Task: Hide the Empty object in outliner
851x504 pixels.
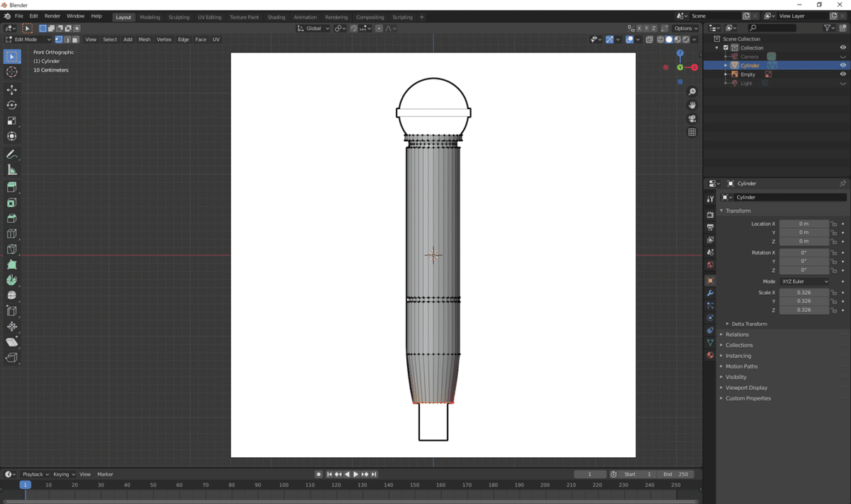Action: pos(843,74)
